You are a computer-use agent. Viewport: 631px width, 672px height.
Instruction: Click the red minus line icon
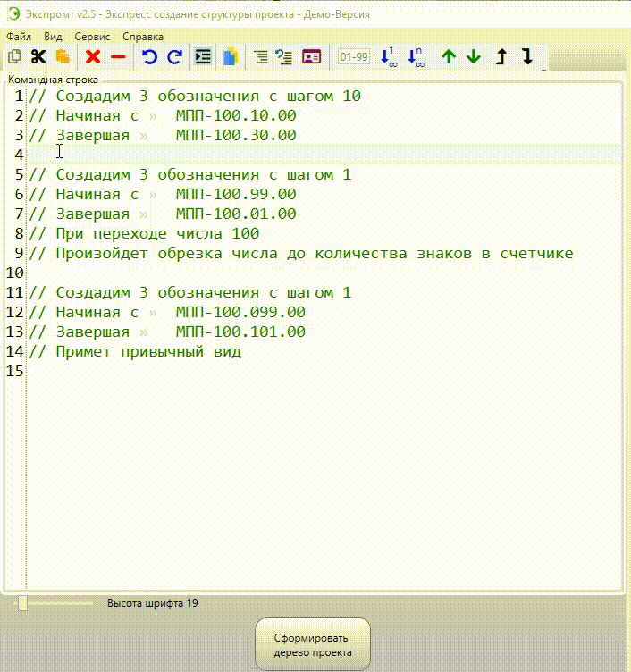[118, 56]
